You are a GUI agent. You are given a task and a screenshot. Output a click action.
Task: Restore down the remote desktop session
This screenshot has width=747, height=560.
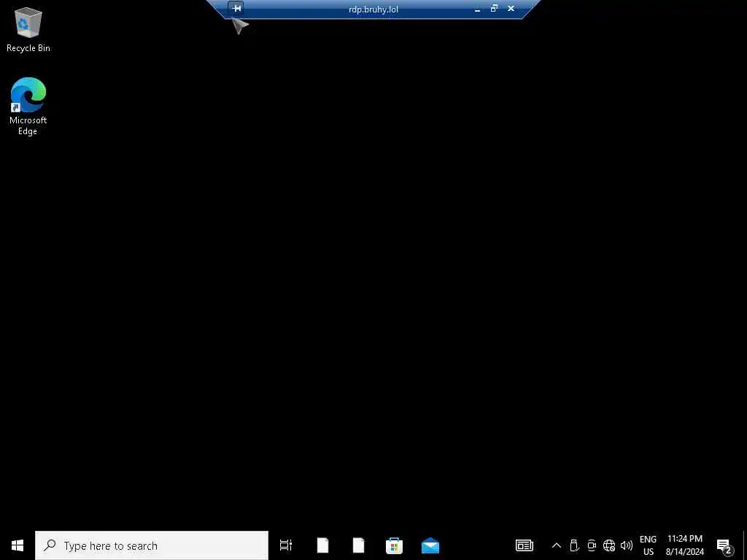coord(494,9)
